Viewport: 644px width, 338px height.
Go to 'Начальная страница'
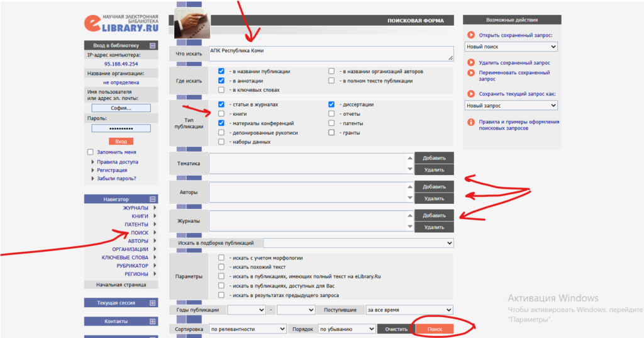[x=121, y=284]
